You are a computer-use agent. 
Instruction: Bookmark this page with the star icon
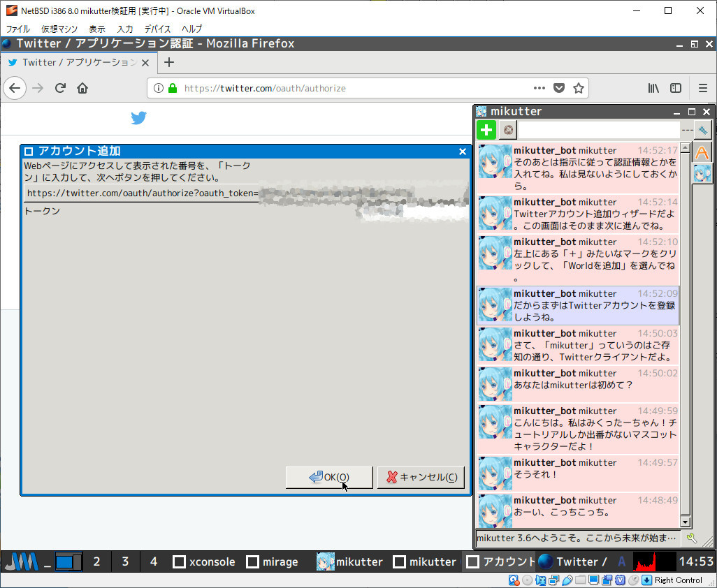pyautogui.click(x=579, y=88)
